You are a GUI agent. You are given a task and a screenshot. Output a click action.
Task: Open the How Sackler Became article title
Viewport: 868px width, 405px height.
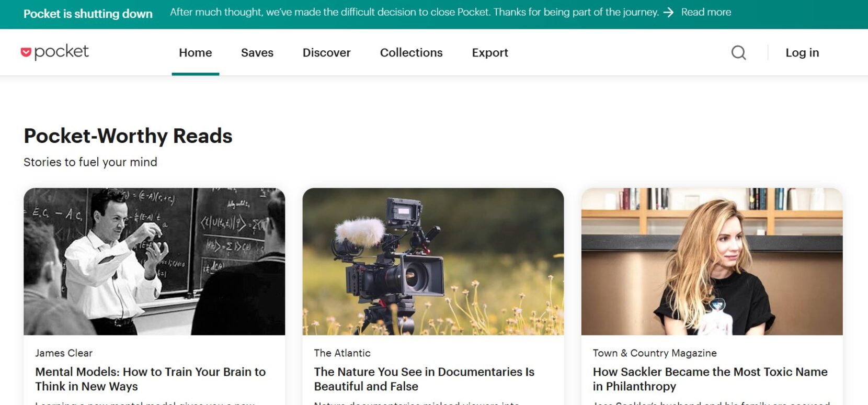(710, 379)
